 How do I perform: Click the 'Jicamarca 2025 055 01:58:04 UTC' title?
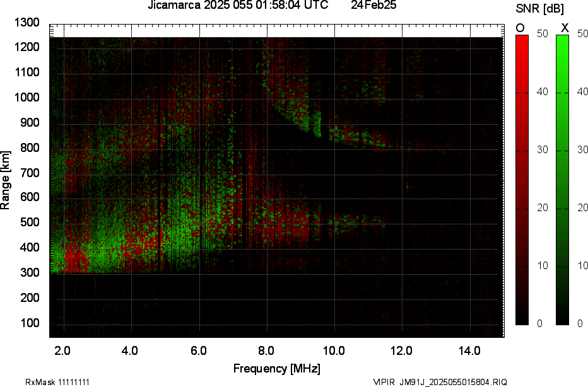click(x=238, y=5)
